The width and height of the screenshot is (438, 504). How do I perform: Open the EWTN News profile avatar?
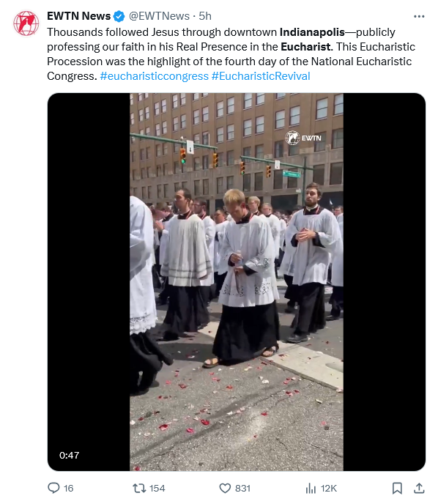(x=26, y=23)
